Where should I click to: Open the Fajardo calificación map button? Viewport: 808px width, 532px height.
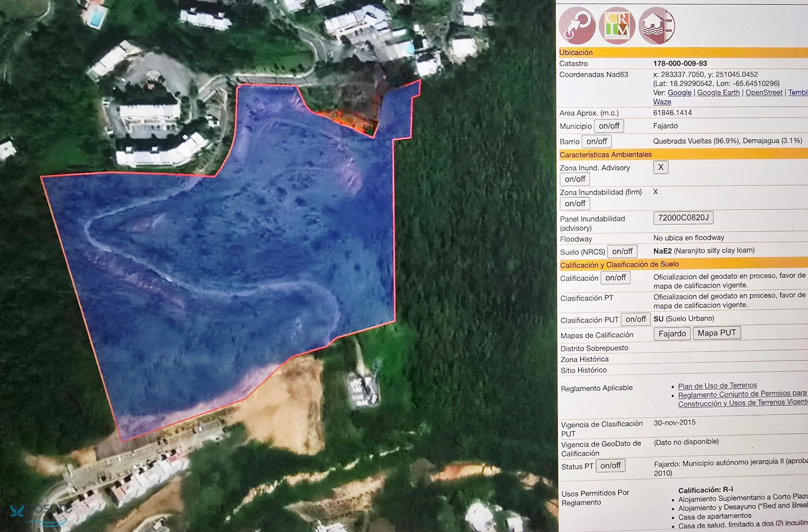coord(672,333)
